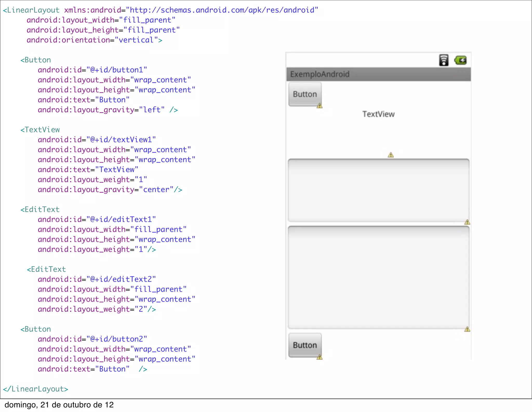Click the layout_gravity="center" attribute line

click(x=110, y=190)
